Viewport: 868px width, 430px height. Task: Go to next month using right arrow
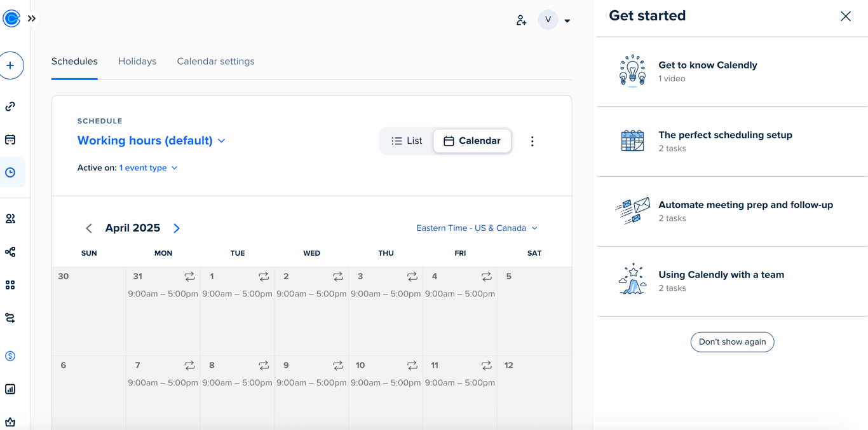177,228
